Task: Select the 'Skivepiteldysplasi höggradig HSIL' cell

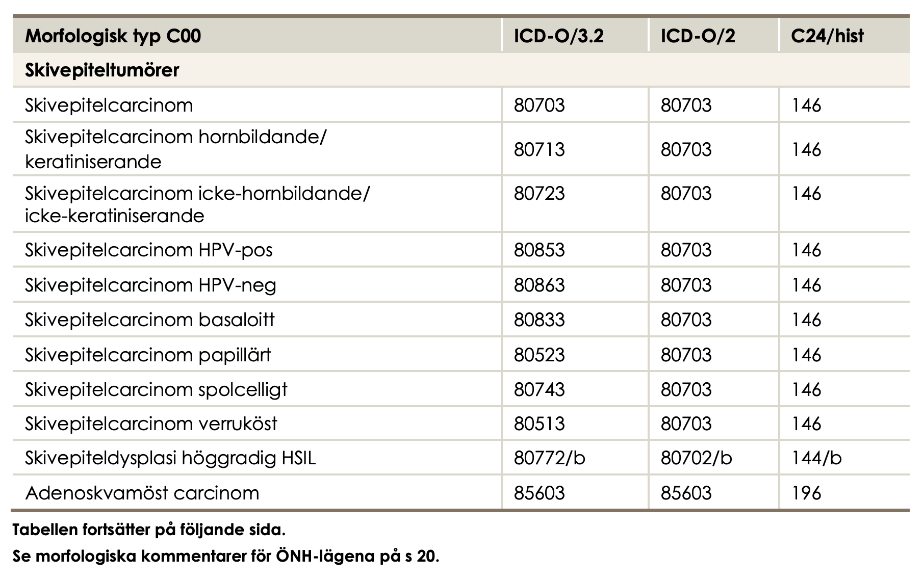Action: (170, 458)
